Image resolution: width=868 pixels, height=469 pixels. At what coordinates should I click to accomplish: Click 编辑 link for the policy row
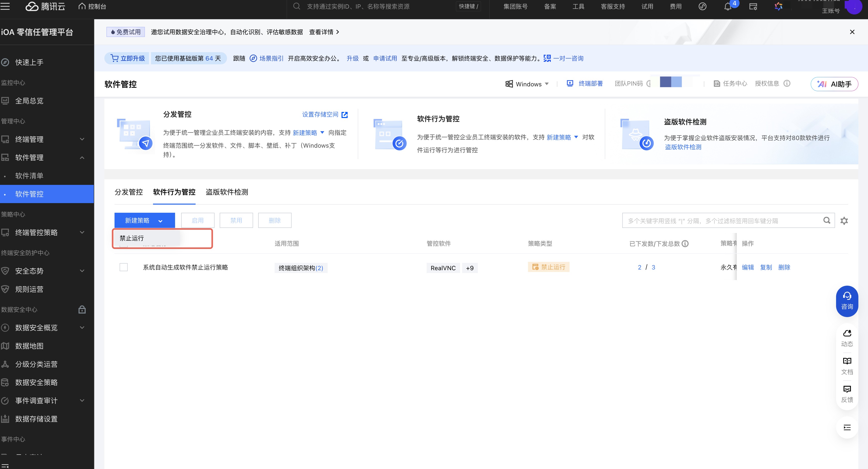(x=748, y=267)
